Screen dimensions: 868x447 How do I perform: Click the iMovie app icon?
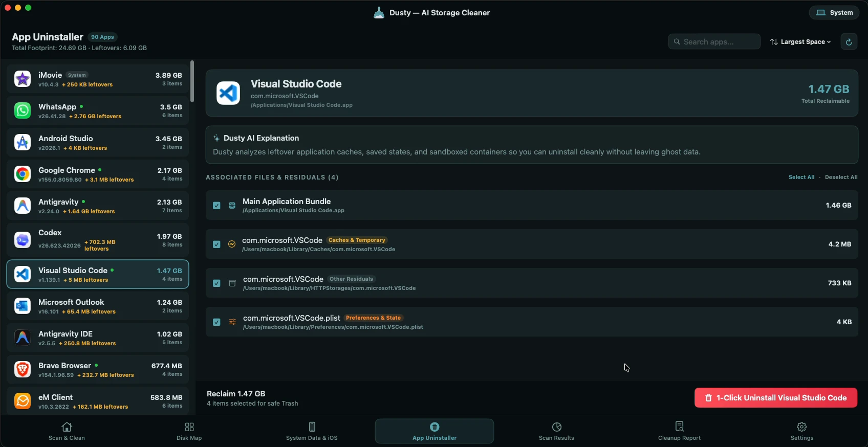point(23,79)
